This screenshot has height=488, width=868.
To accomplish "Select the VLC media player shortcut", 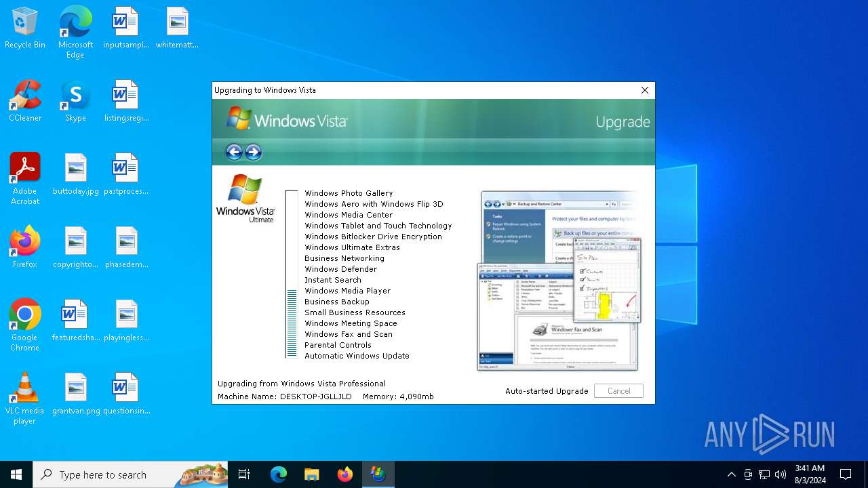I will click(25, 399).
